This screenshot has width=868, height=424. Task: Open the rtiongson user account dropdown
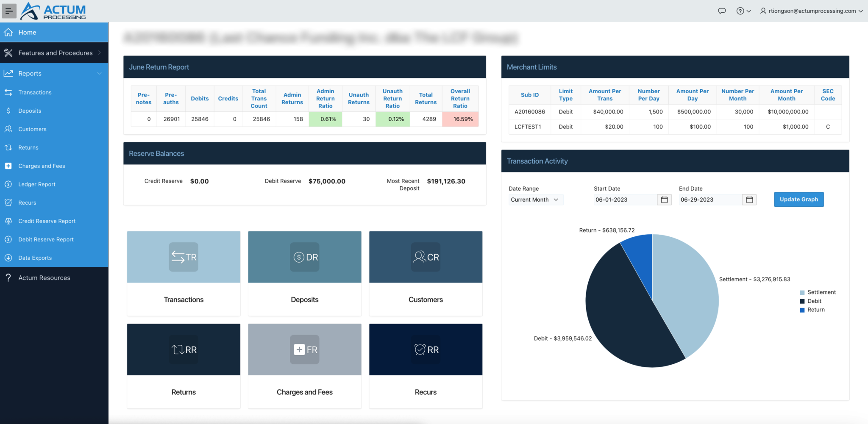click(811, 11)
